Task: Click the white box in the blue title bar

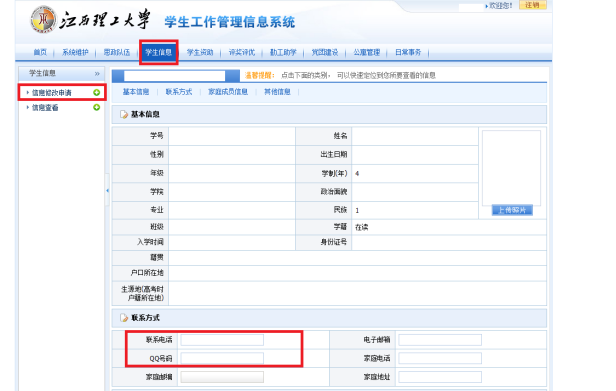Action: pyautogui.click(x=175, y=75)
